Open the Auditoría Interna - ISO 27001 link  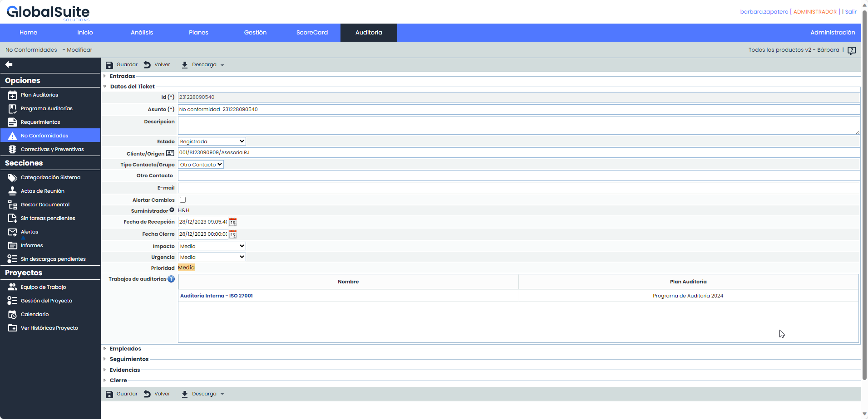click(x=217, y=296)
